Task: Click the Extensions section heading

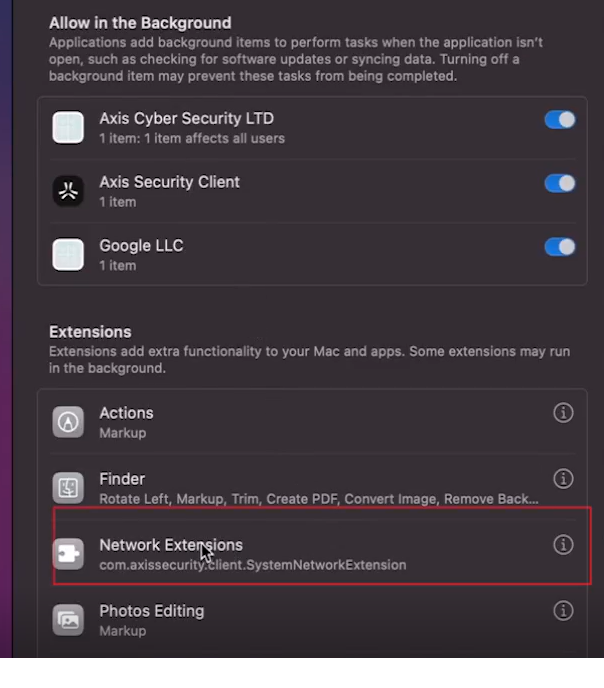Action: tap(90, 332)
